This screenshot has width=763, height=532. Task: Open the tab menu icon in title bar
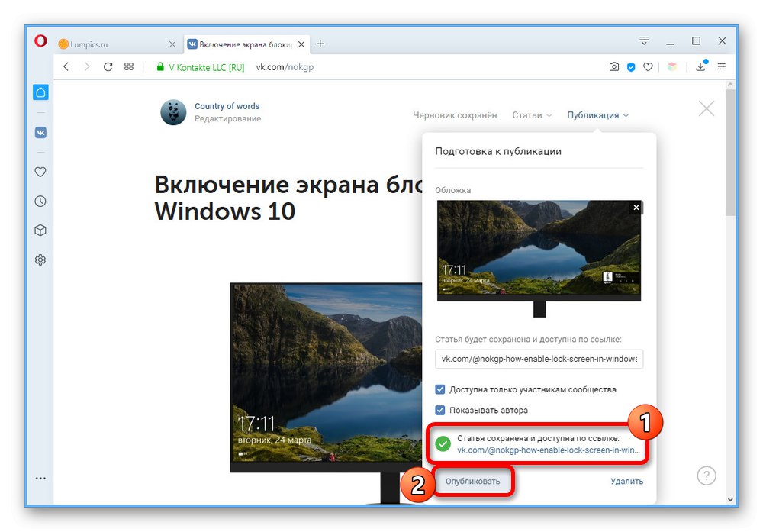(644, 41)
